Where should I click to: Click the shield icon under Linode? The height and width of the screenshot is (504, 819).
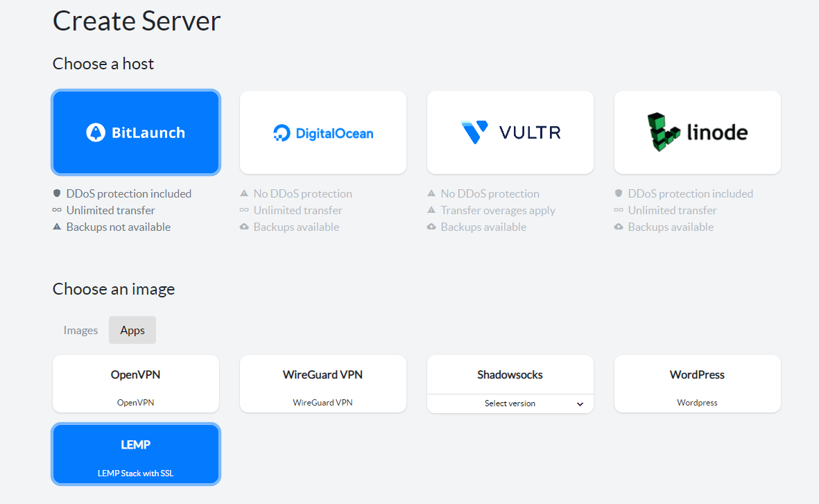click(619, 193)
